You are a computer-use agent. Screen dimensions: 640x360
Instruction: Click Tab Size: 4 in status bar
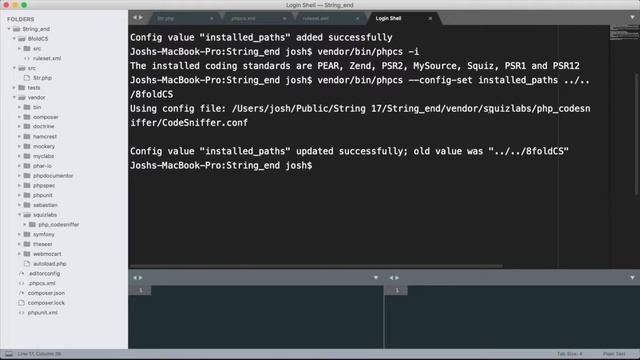pos(570,354)
